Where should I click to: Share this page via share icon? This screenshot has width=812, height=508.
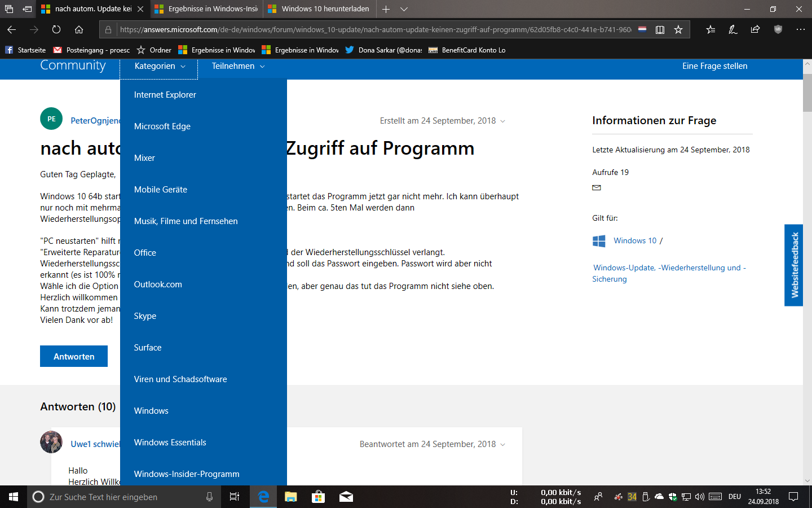[755, 29]
